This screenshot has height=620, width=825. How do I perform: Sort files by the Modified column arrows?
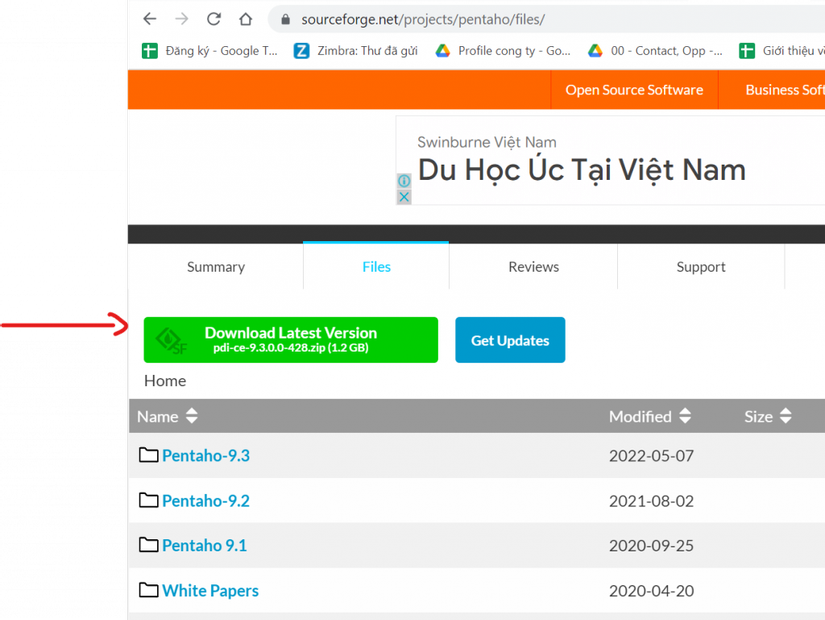685,416
